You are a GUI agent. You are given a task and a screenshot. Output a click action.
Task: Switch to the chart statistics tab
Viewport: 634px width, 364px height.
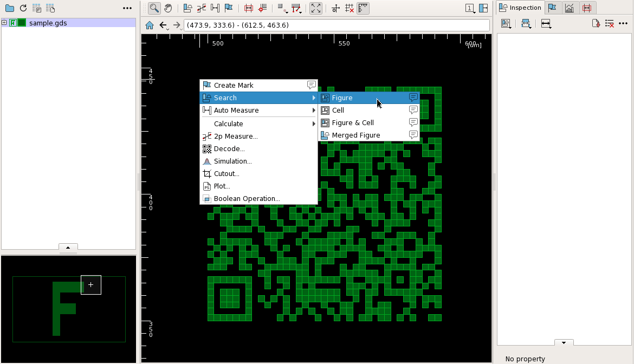point(570,8)
